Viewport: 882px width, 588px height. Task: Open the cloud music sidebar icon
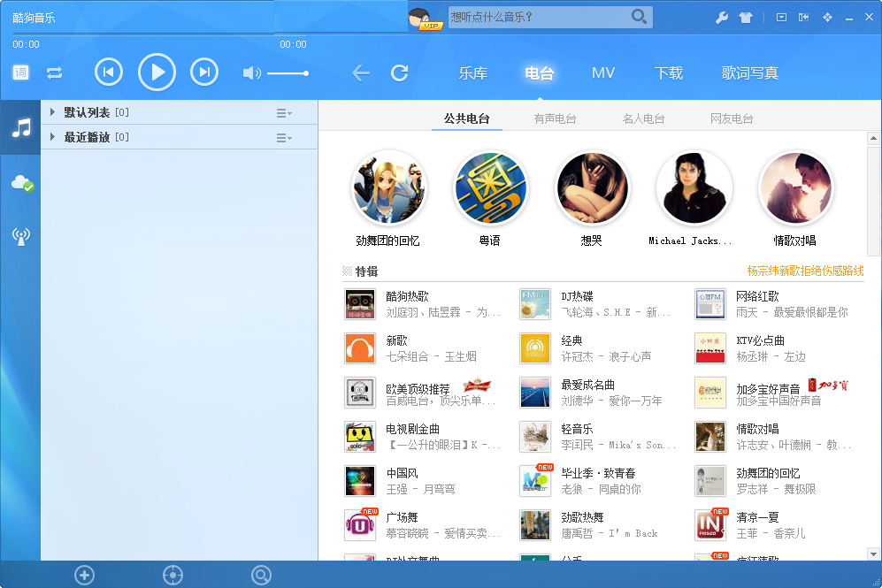tap(22, 183)
